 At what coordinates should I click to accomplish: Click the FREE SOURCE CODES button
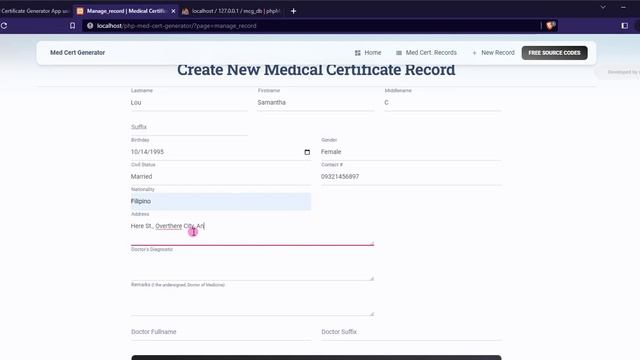554,53
